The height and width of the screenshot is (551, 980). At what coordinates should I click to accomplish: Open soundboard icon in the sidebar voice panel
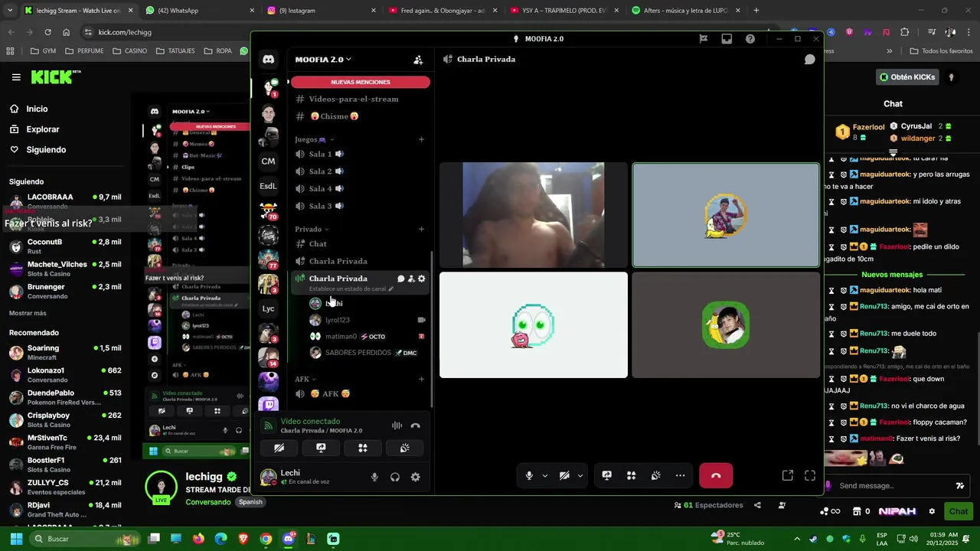[x=404, y=448]
